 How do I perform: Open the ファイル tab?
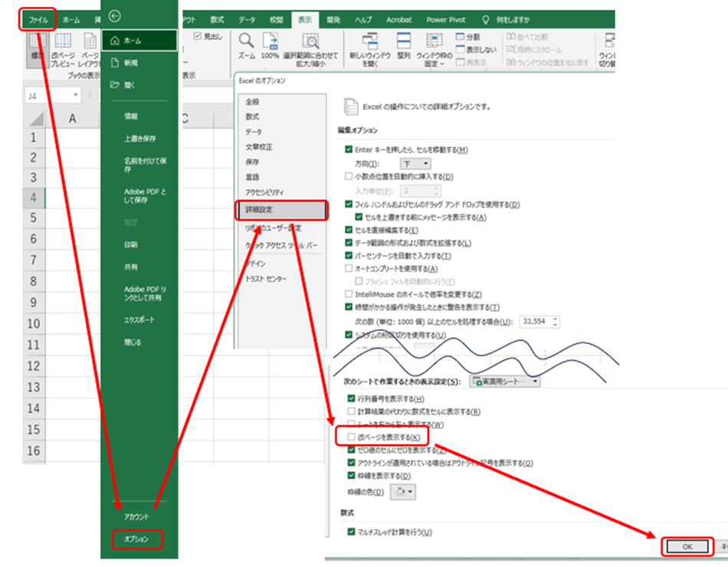38,19
